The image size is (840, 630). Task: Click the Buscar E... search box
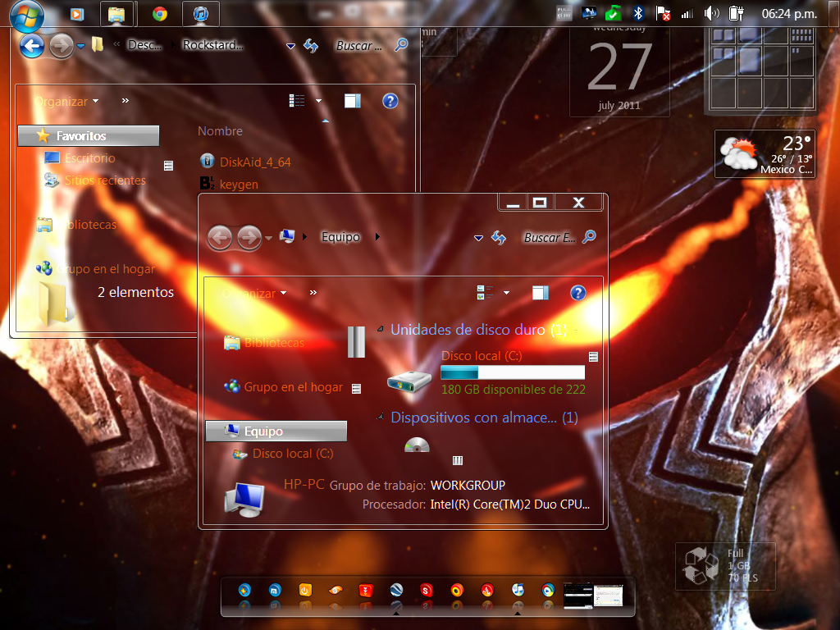tap(550, 238)
